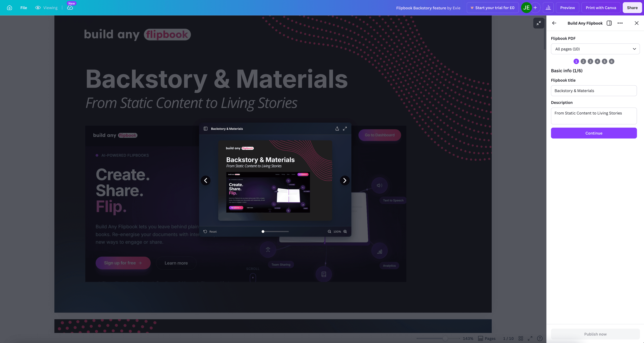
Task: Open the File menu
Action: click(x=24, y=8)
